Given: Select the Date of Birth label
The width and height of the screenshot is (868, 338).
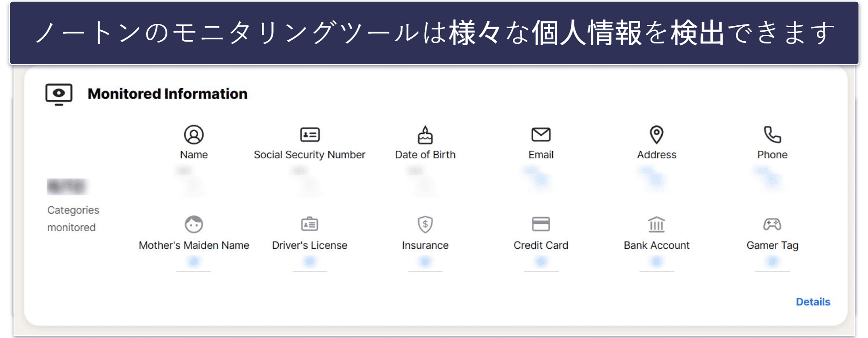Looking at the screenshot, I should [x=425, y=155].
